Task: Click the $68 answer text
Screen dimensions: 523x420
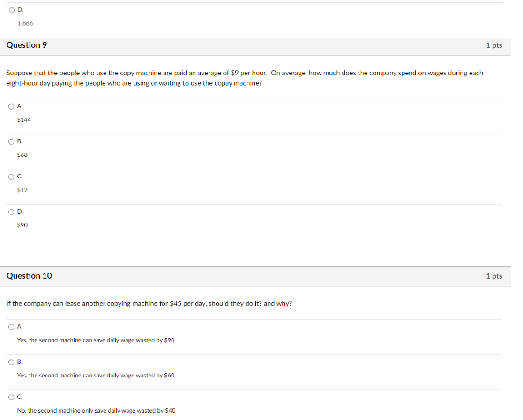Action: 22,155
